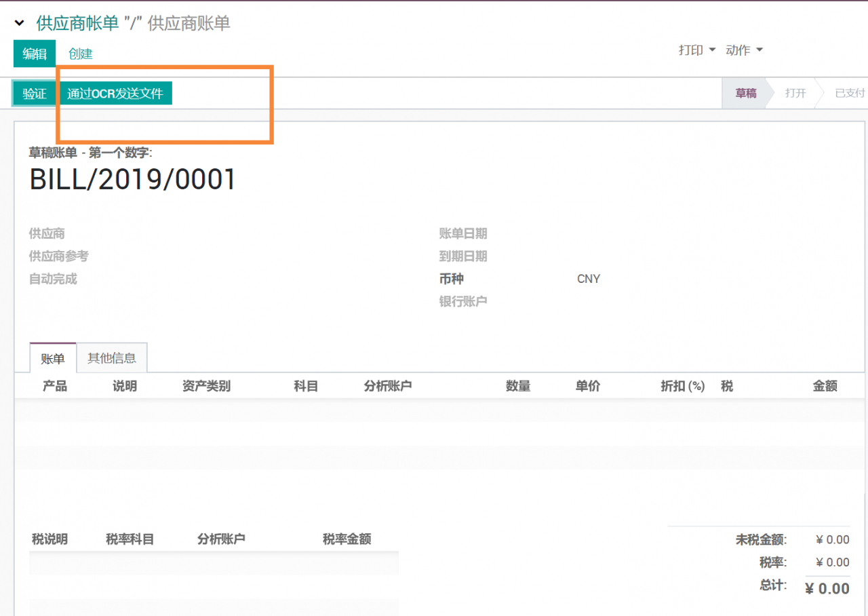Click the 金额 column header
Viewport: 868px width, 616px height.
pyautogui.click(x=825, y=386)
